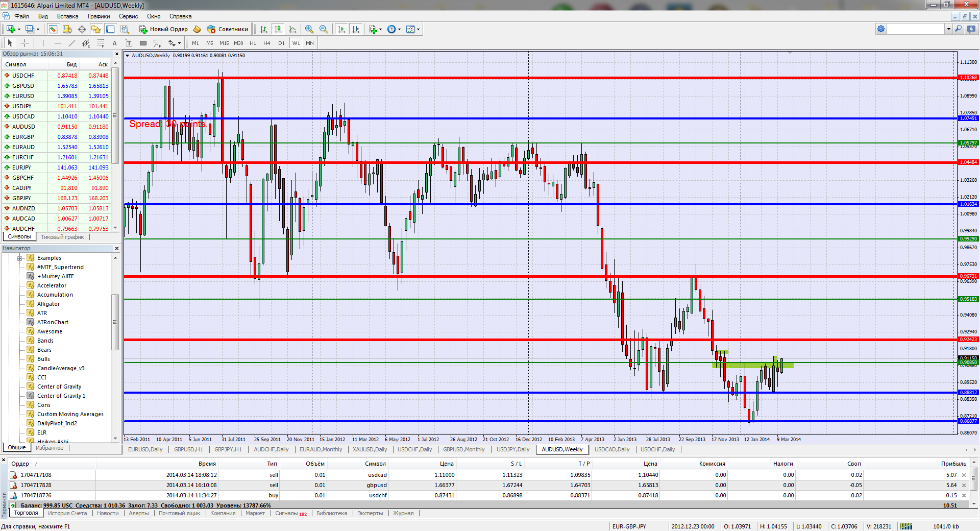Select the horizontal line drawing tool
Image resolution: width=980 pixels, height=531 pixels.
pyautogui.click(x=57, y=43)
